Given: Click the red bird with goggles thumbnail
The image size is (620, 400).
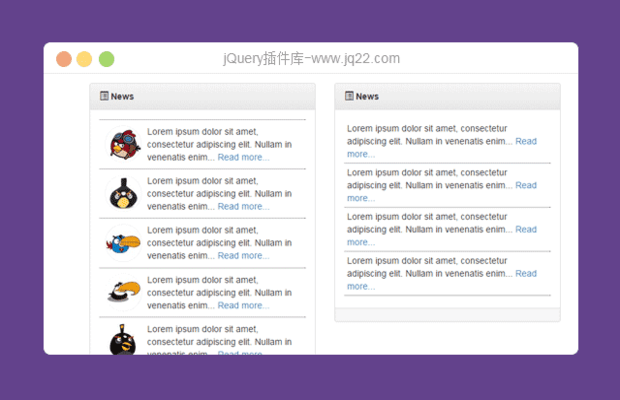Looking at the screenshot, I should point(123,144).
